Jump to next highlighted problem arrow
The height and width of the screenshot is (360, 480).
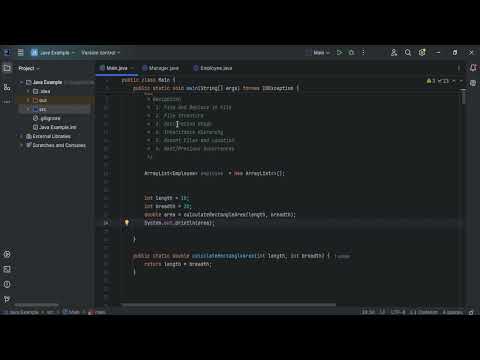point(461,81)
